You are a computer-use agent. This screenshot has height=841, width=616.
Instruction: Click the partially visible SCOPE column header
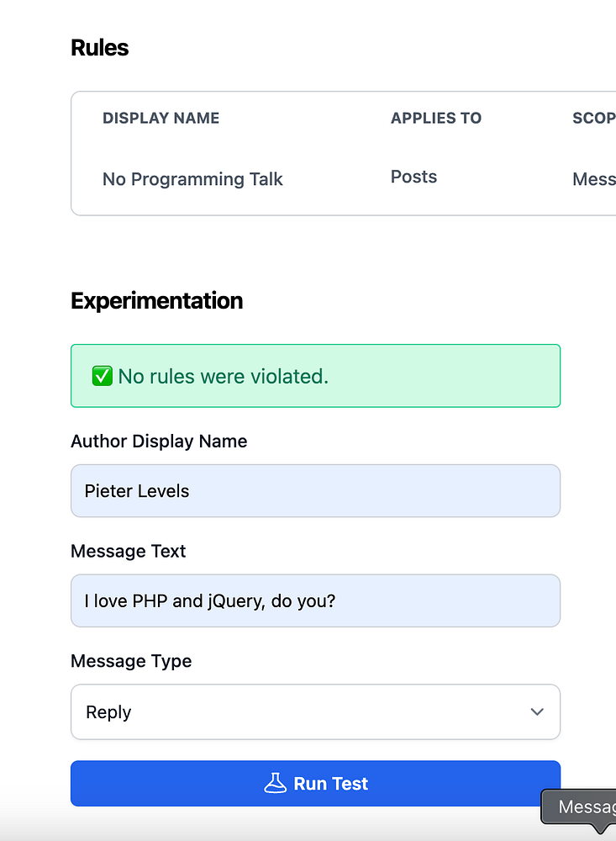[593, 119]
